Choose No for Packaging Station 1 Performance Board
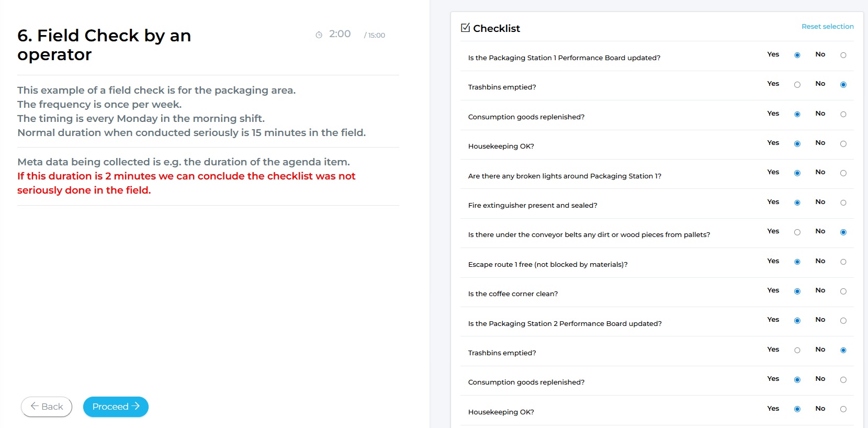Image resolution: width=868 pixels, height=428 pixels. [x=843, y=55]
